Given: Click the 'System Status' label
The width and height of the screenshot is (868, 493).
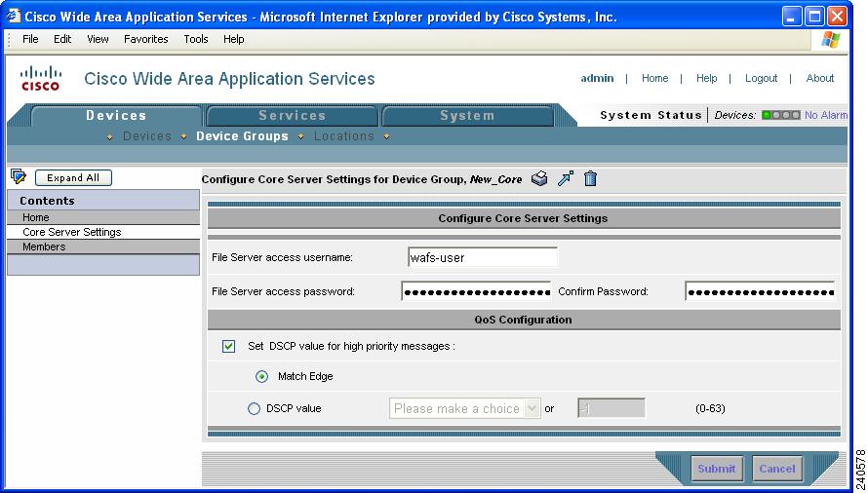Looking at the screenshot, I should [x=651, y=115].
